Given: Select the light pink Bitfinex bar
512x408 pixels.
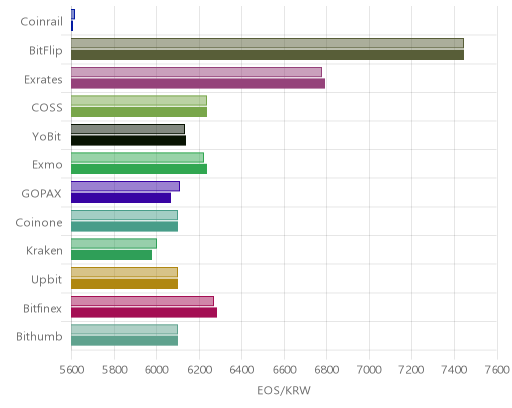Looking at the screenshot, I should [x=142, y=301].
